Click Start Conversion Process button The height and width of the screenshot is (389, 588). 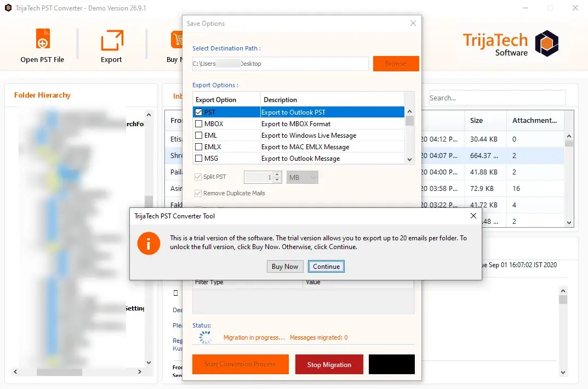click(x=241, y=364)
